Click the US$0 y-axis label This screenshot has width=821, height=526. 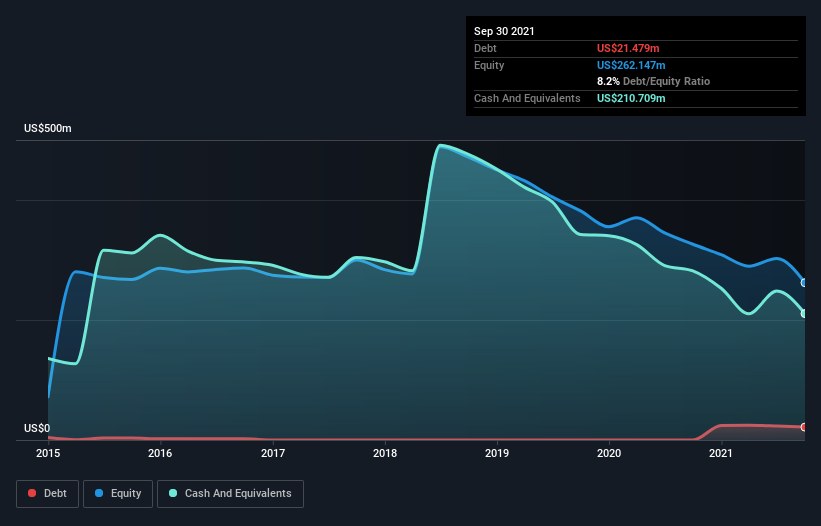(37, 428)
